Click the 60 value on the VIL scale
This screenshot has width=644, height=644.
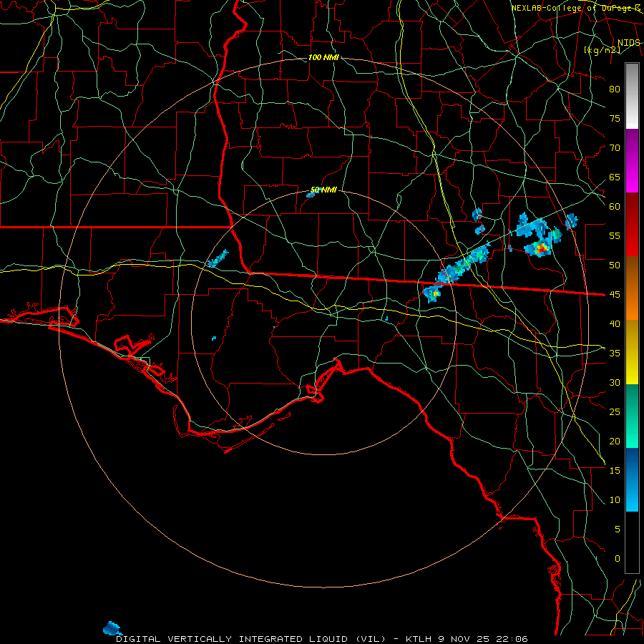[x=615, y=207]
